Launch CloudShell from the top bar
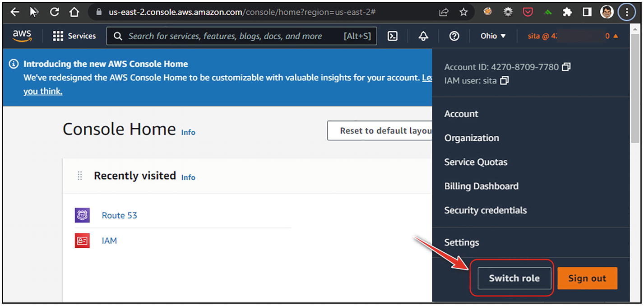644x306 pixels. pos(393,36)
